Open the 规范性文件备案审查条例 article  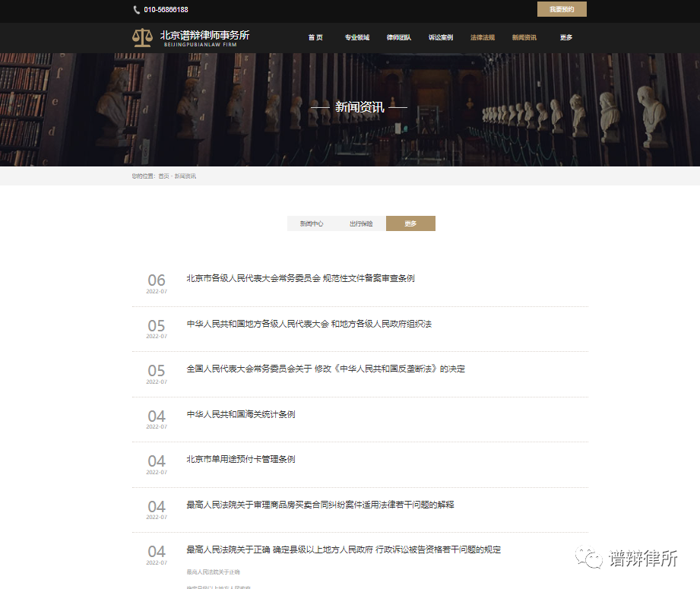pyautogui.click(x=300, y=278)
